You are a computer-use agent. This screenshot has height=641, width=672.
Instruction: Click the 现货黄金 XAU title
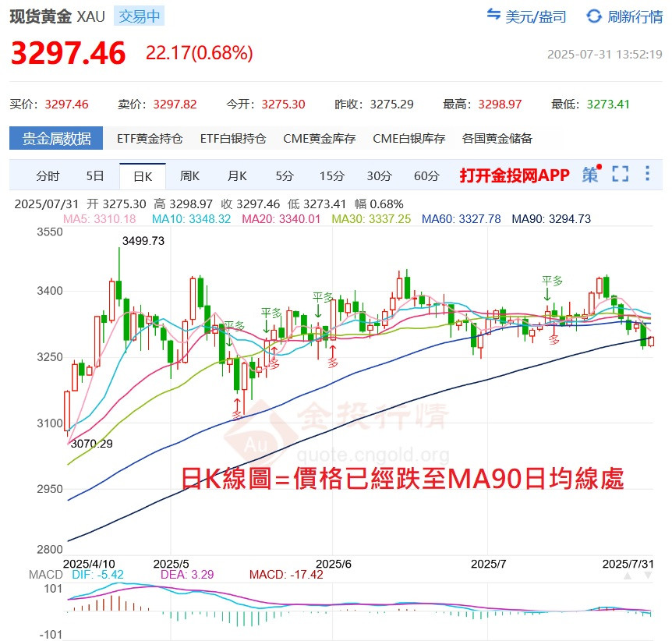pyautogui.click(x=58, y=16)
